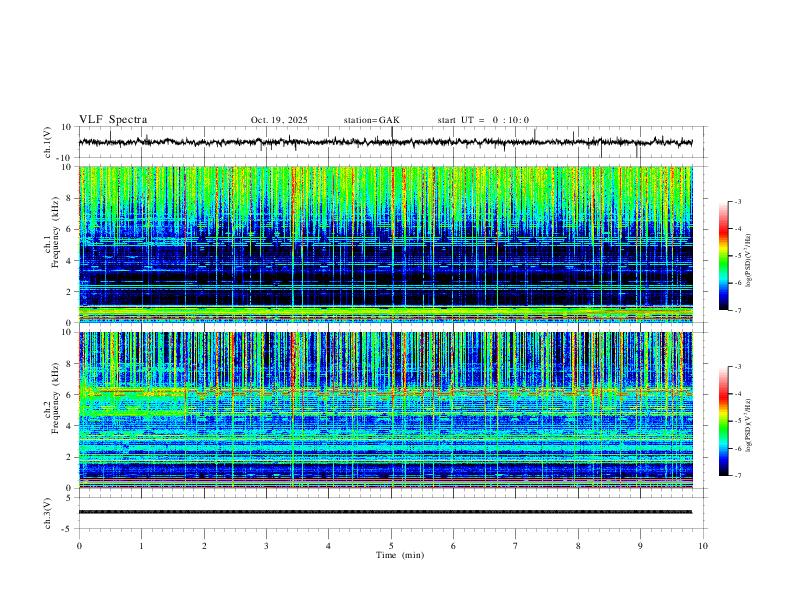Screen dimensions: 792x612
Task: Click time axis tick label "7"
Action: click(516, 546)
